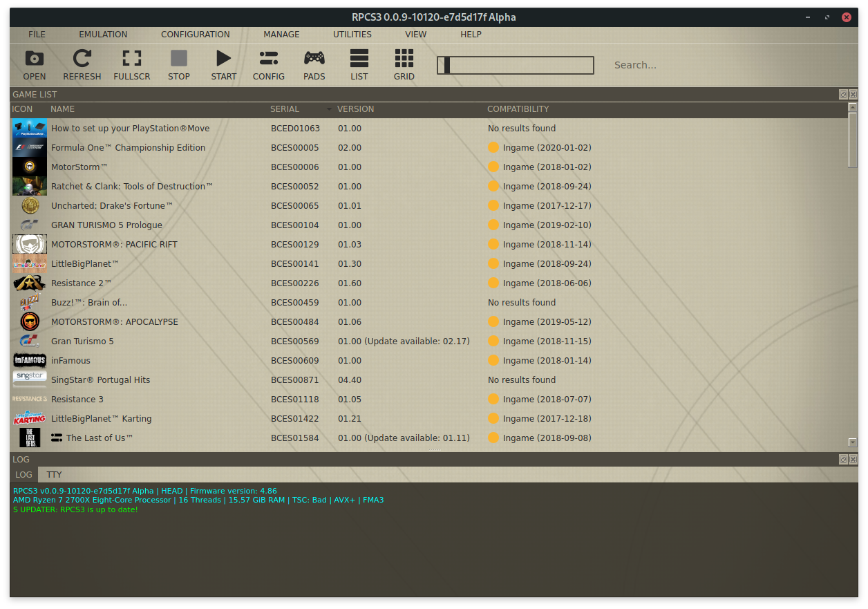Click The Last of Us icon

tap(30, 438)
